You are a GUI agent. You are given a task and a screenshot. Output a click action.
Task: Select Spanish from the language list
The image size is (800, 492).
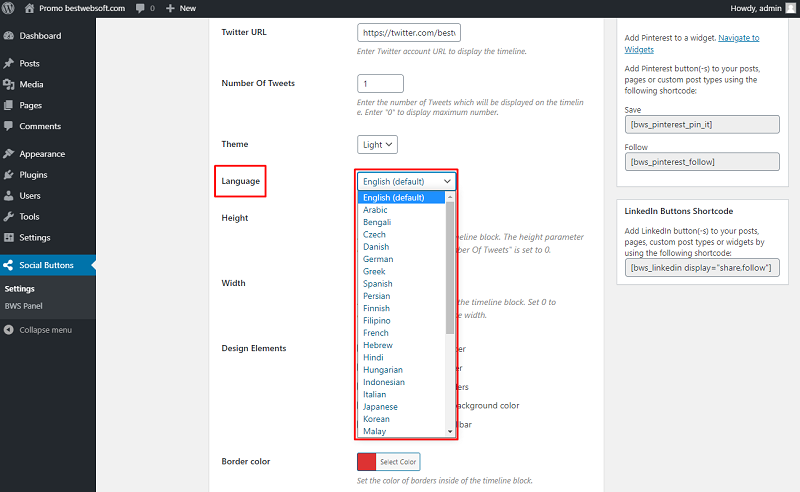coord(402,283)
